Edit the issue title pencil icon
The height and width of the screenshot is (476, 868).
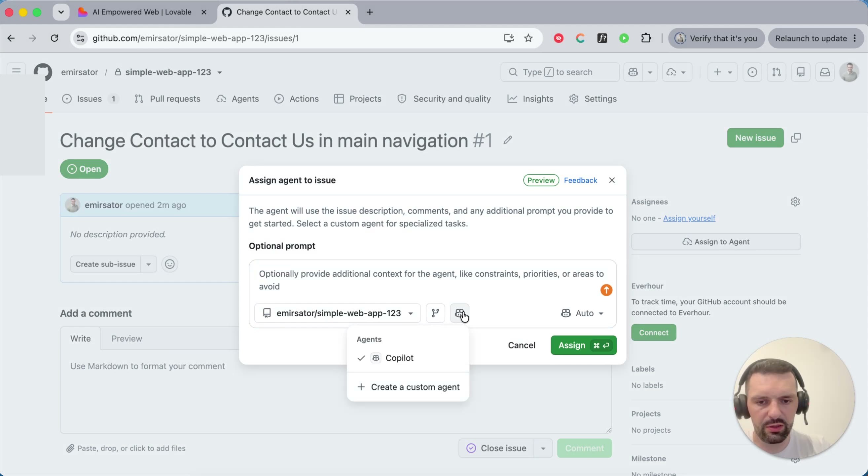click(x=508, y=140)
